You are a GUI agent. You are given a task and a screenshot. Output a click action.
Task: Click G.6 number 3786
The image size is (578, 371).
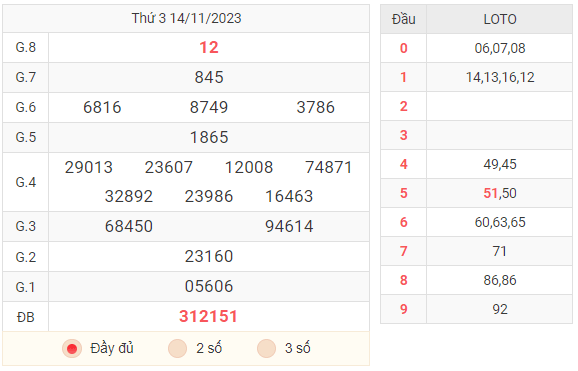(316, 107)
